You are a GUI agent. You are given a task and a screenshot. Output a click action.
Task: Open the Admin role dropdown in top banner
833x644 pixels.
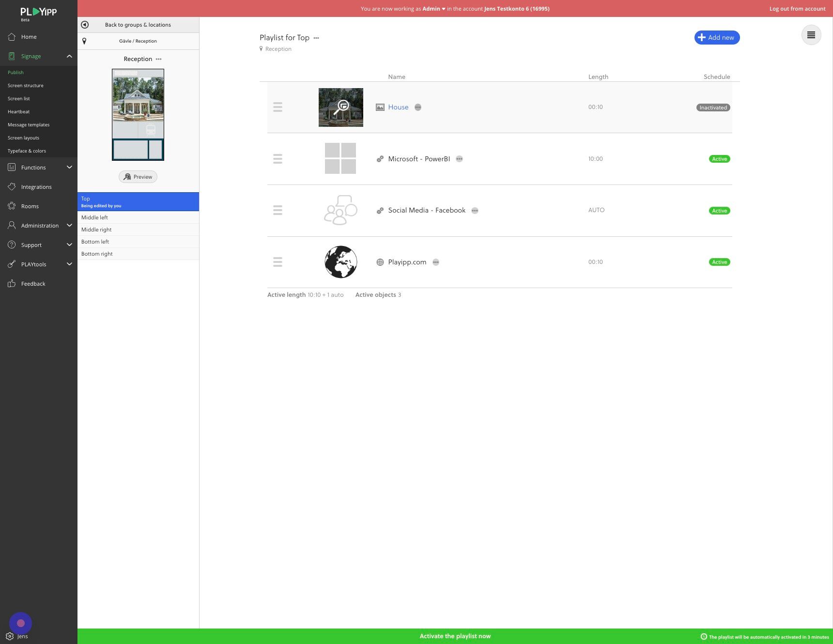(434, 9)
